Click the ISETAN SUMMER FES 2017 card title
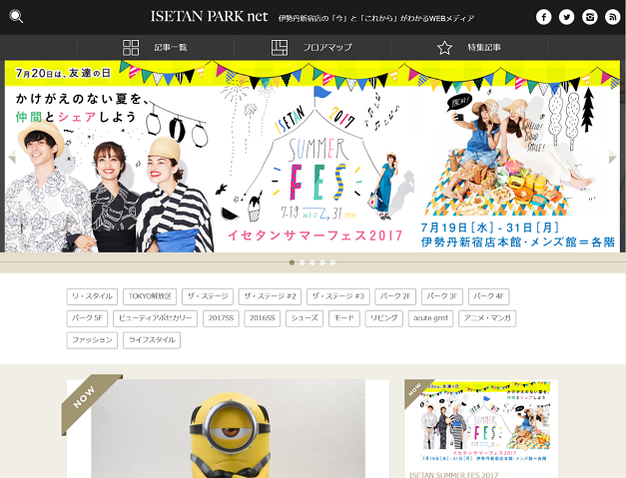The width and height of the screenshot is (626, 478). point(454,474)
